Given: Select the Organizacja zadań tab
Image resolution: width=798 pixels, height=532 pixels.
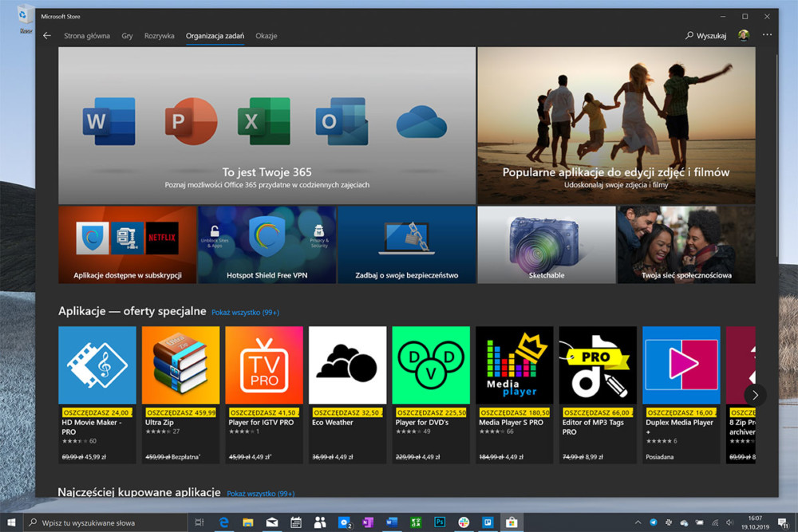Looking at the screenshot, I should (215, 36).
